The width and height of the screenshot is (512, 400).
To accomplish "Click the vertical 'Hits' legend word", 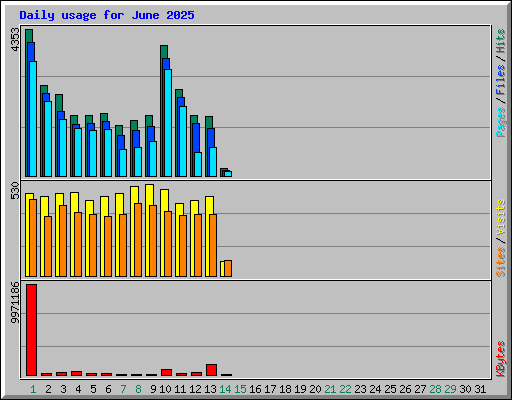I will pos(501,41).
